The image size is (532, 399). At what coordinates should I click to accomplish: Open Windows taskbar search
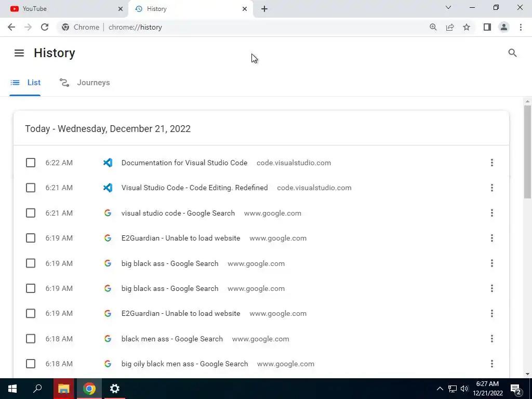pyautogui.click(x=37, y=389)
